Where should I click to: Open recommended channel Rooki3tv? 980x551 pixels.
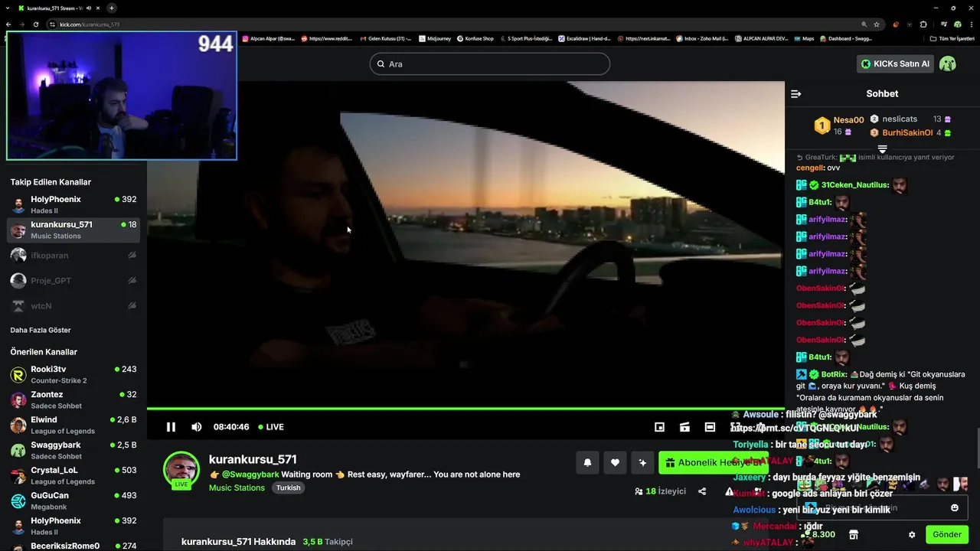pos(73,374)
